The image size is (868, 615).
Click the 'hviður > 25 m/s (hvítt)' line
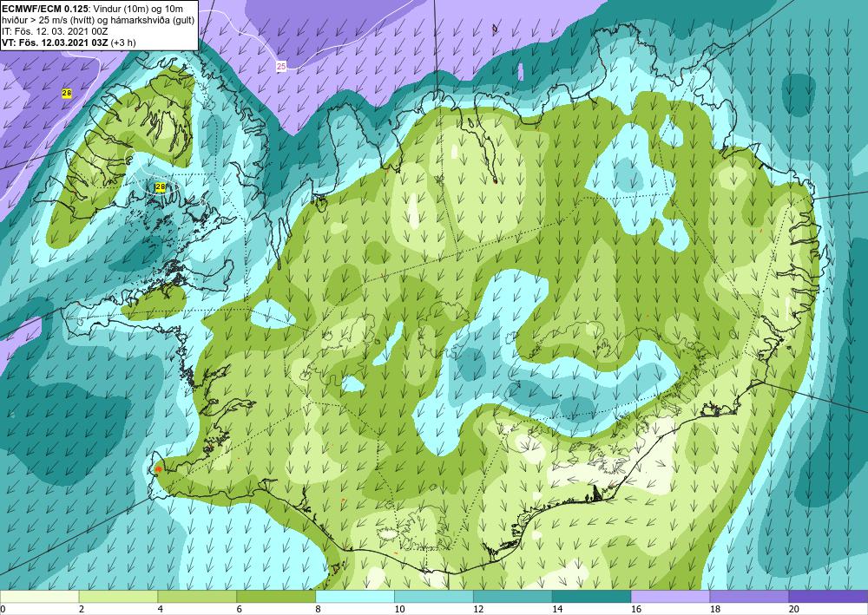98,20
